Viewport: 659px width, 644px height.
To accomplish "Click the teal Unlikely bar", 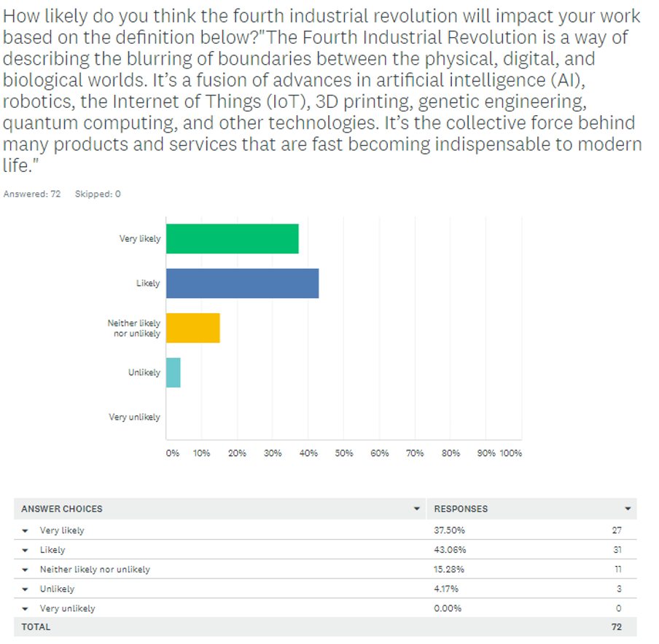I will (x=173, y=372).
